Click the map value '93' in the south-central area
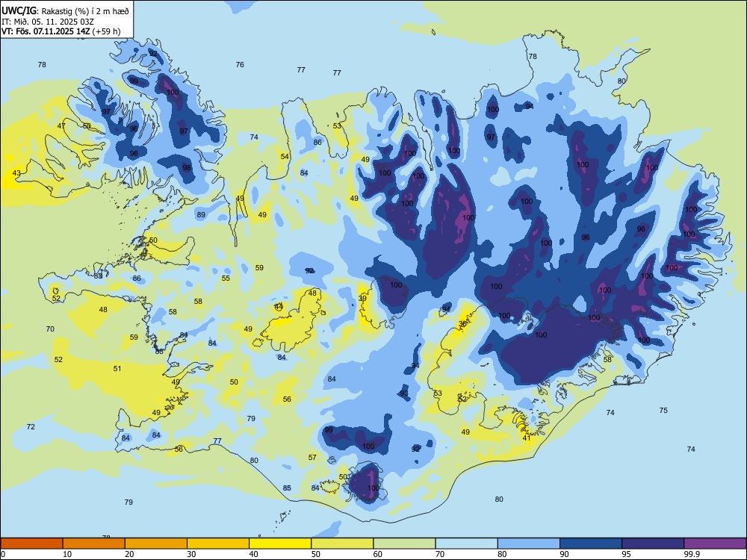 point(404,393)
